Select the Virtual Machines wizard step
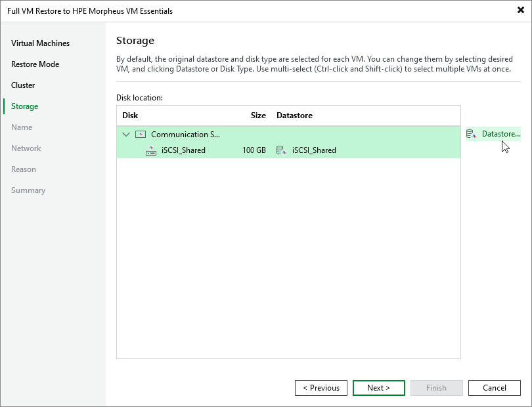Image resolution: width=532 pixels, height=407 pixels. 40,43
